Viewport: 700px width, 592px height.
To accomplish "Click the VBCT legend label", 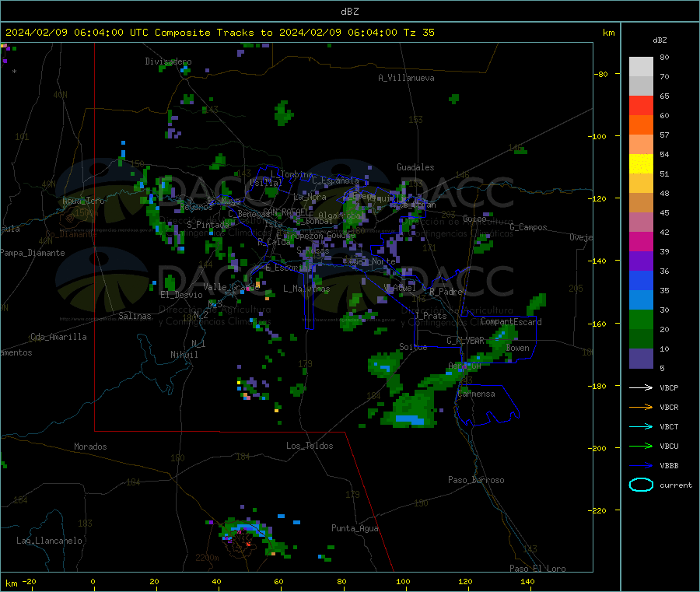I will point(669,427).
